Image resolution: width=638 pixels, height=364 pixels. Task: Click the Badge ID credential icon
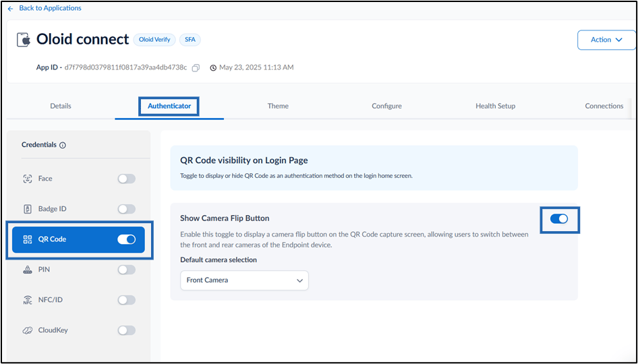tap(27, 209)
